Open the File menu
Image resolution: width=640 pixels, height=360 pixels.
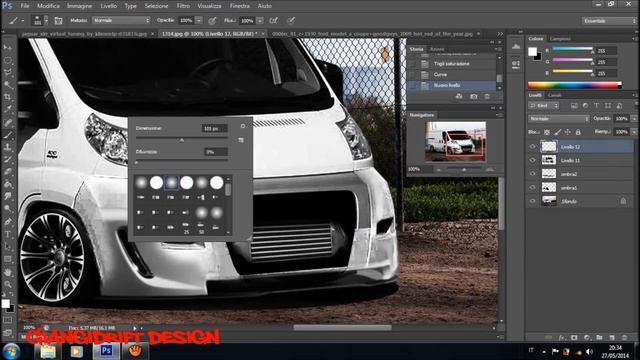click(25, 6)
